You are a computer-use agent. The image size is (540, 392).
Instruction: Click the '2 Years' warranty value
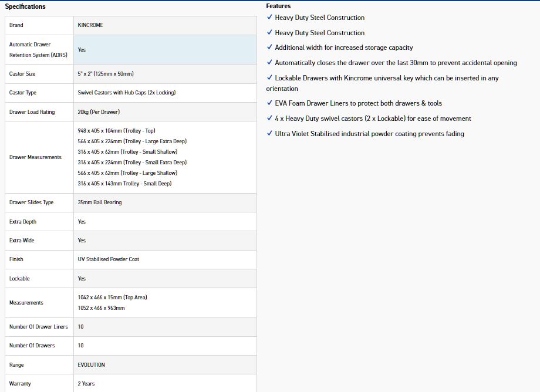coord(86,384)
